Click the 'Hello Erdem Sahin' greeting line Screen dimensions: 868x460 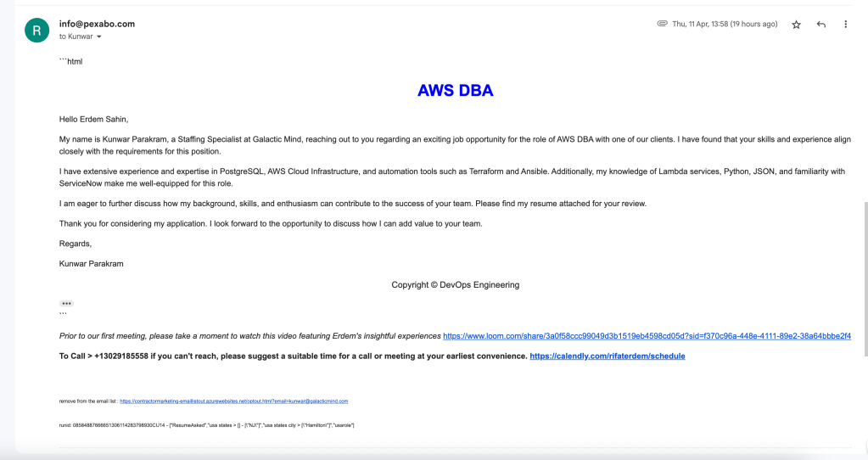(93, 119)
